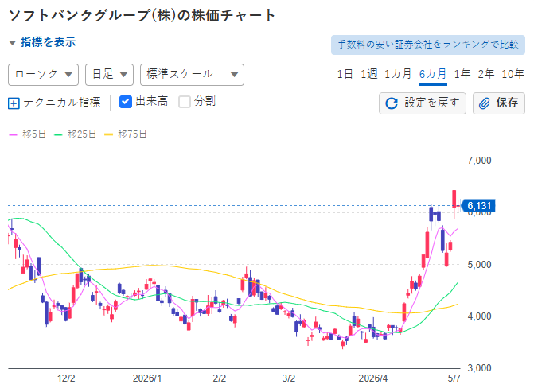Viewport: 534px width, 392px height.
Task: Click the 2/2 date axis label
Action: click(220, 378)
